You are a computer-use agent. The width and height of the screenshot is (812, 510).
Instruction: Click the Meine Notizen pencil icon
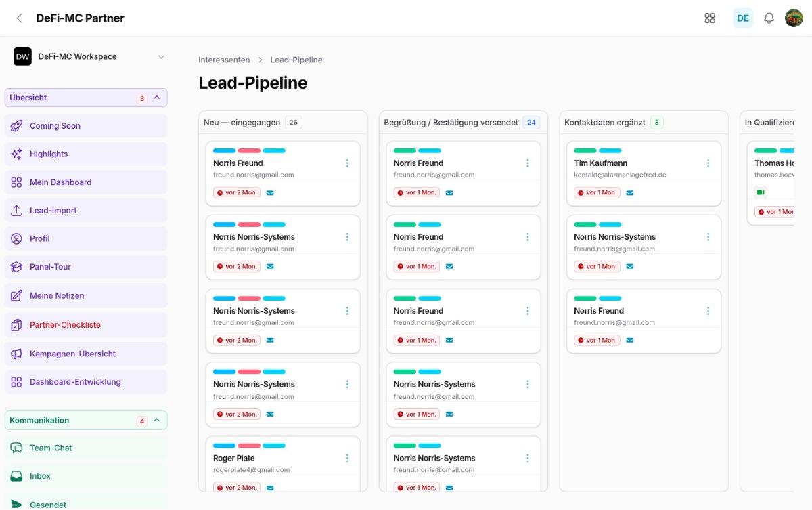pyautogui.click(x=16, y=296)
